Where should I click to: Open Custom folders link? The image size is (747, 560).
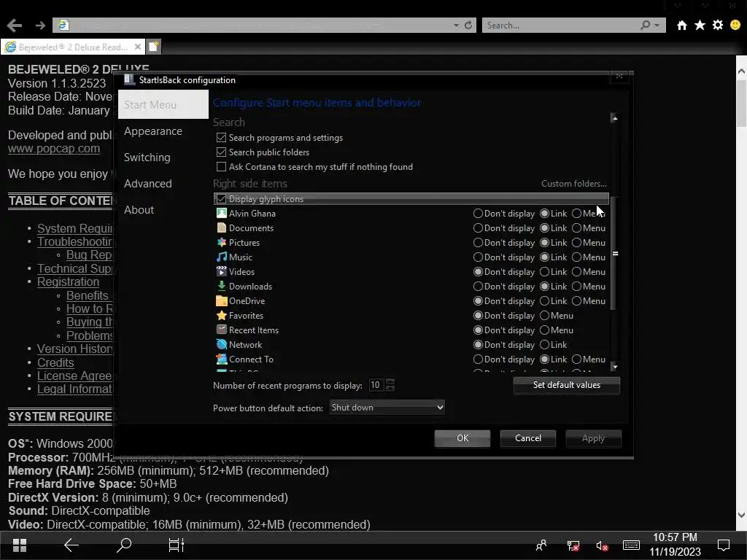[573, 184]
